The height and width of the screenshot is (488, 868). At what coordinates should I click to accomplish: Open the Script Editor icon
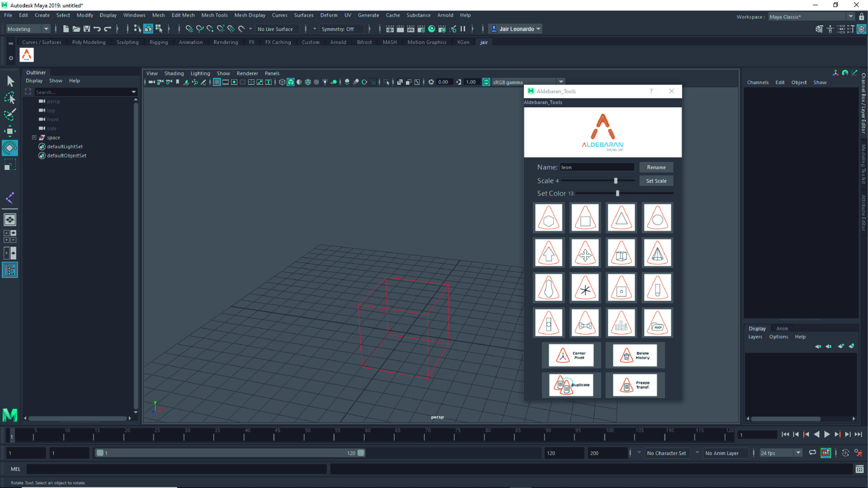pos(859,469)
